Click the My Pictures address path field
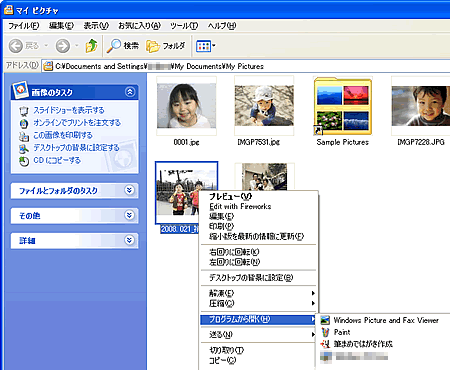 click(x=247, y=66)
